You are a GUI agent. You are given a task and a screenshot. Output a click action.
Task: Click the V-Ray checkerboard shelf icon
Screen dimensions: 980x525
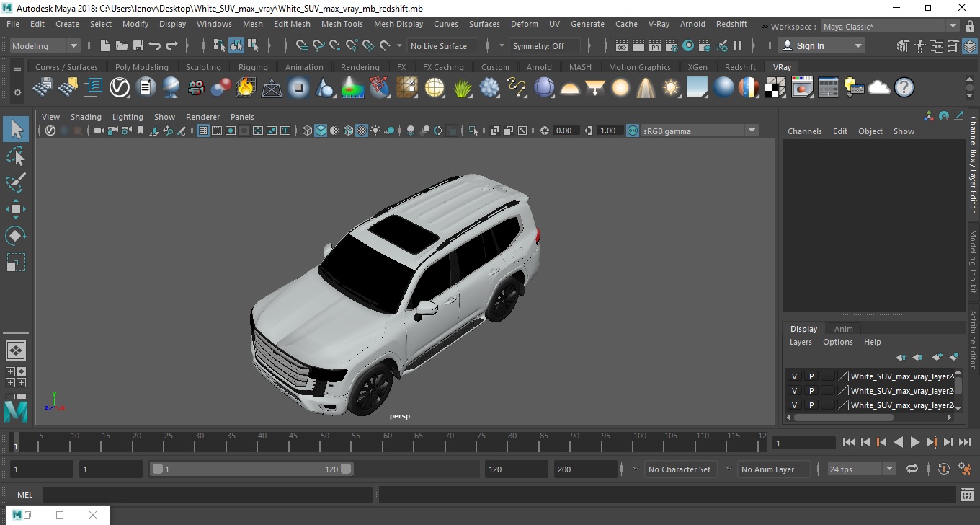pyautogui.click(x=775, y=88)
